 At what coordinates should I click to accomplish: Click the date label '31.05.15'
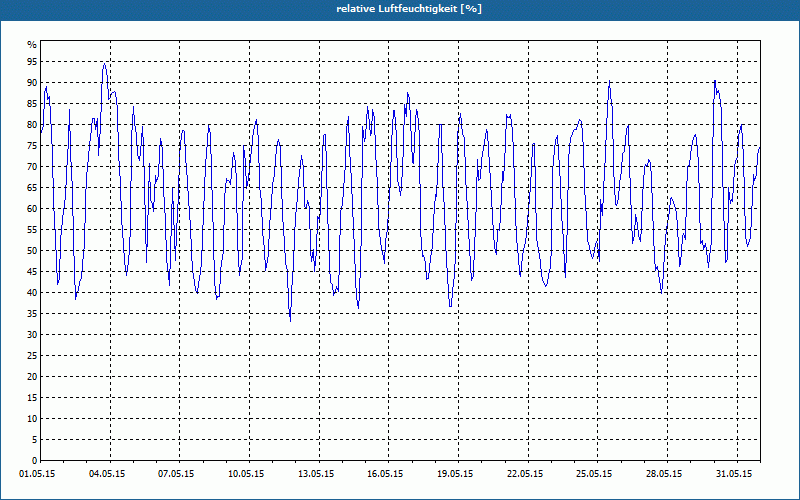point(734,474)
